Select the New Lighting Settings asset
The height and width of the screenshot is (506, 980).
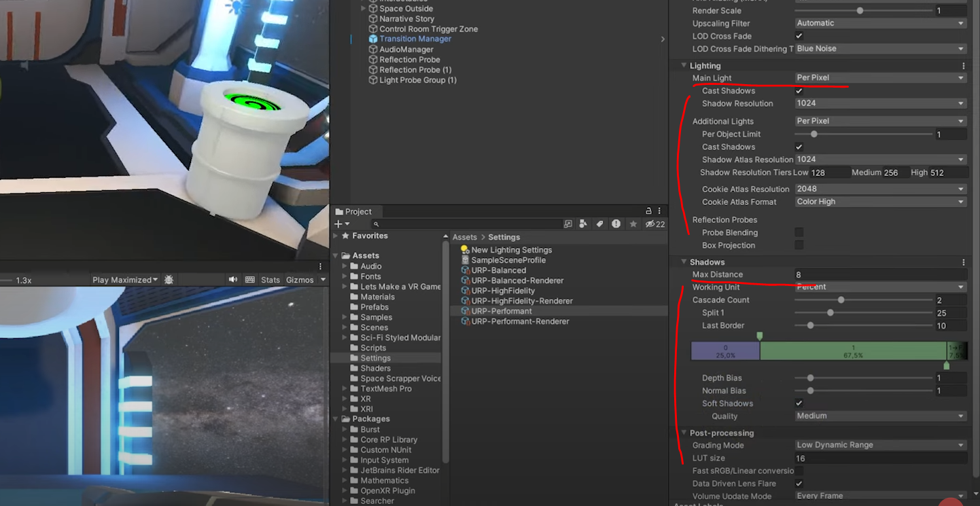click(x=511, y=250)
